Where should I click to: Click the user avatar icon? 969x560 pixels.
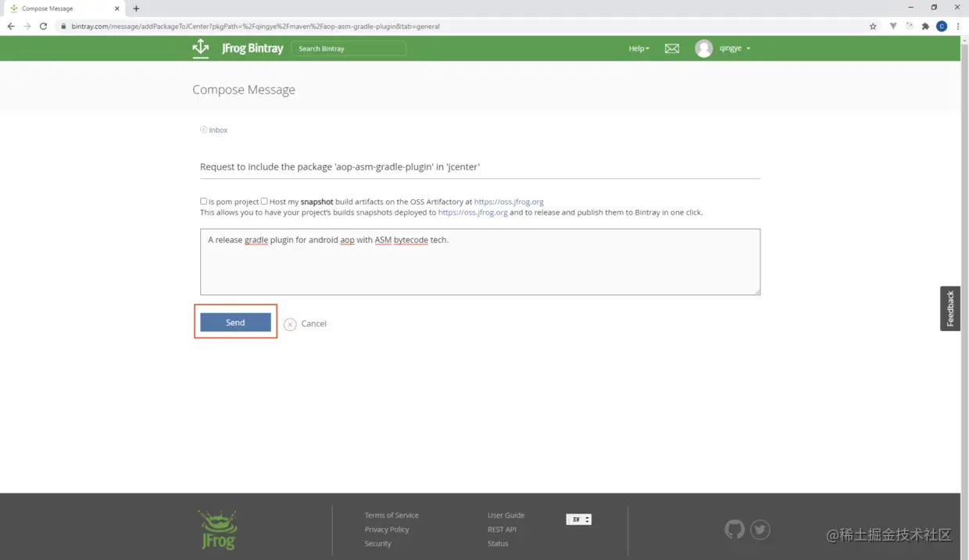704,48
